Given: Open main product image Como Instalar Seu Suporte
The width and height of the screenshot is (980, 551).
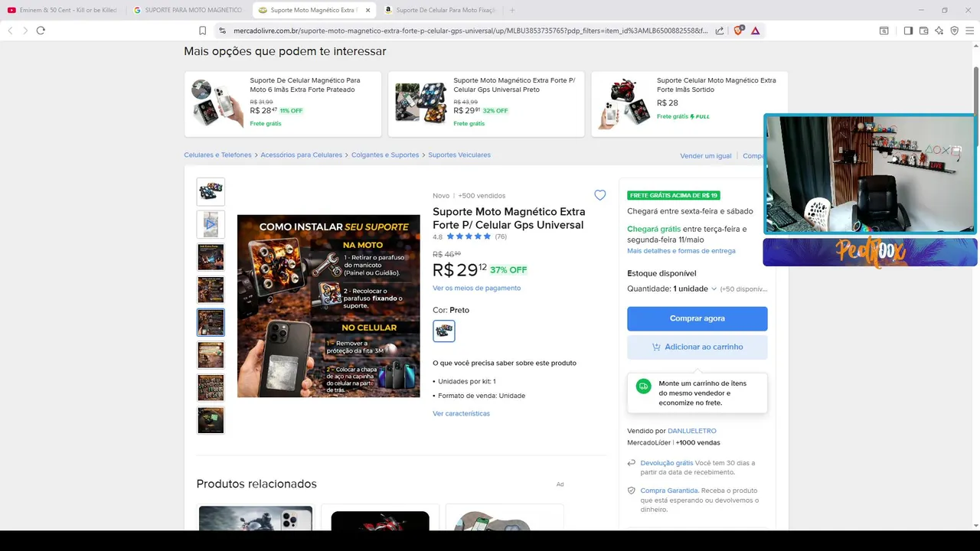Looking at the screenshot, I should click(328, 306).
